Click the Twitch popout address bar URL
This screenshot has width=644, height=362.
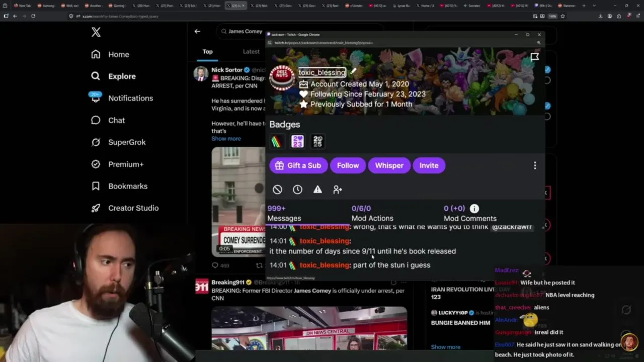(324, 43)
